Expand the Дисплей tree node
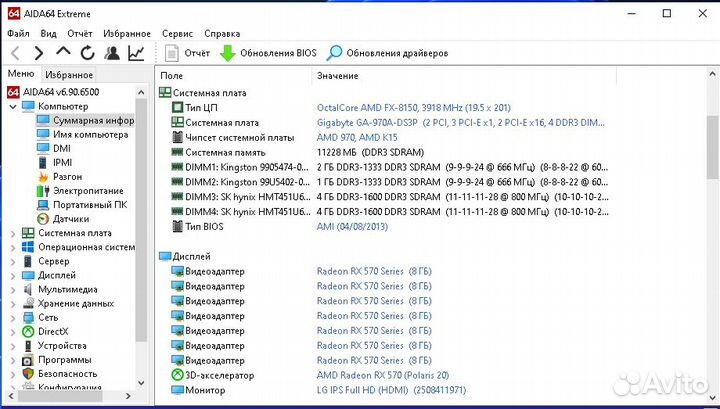The image size is (720, 409). coord(13,276)
